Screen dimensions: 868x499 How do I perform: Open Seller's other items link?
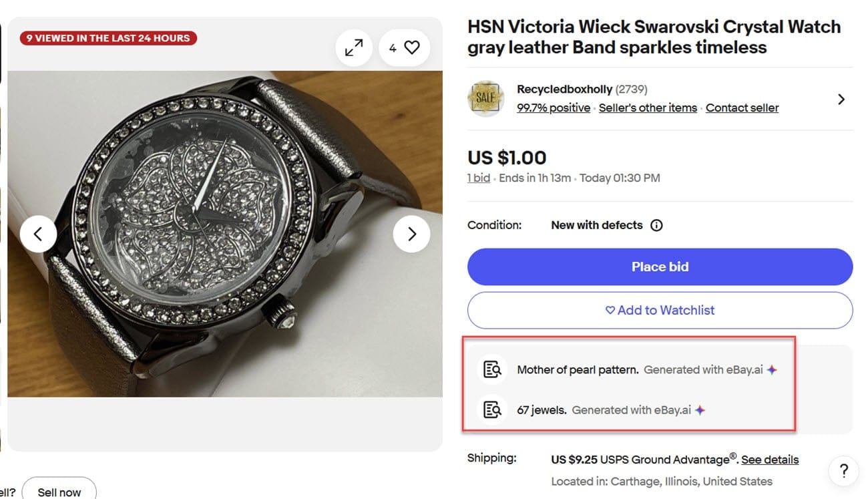(x=648, y=108)
